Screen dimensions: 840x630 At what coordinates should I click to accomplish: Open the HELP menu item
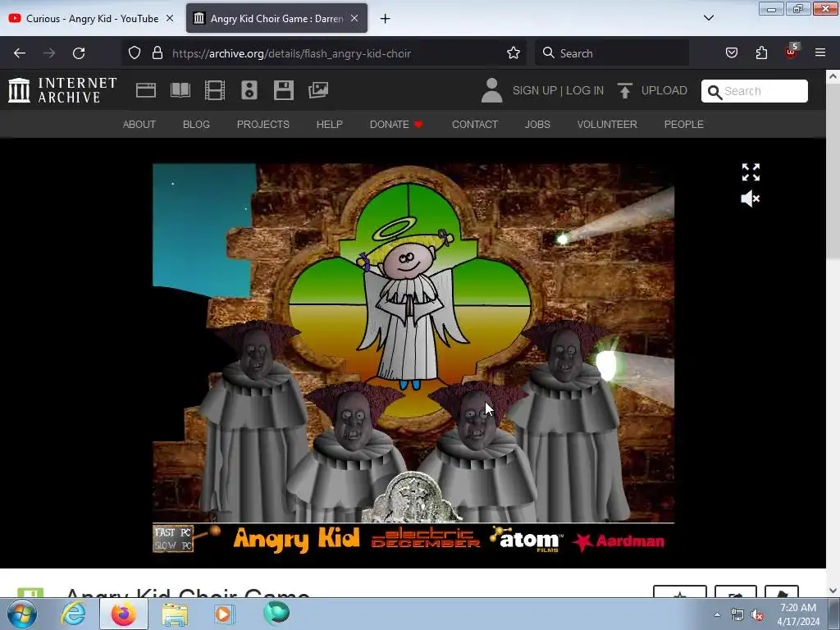point(330,125)
